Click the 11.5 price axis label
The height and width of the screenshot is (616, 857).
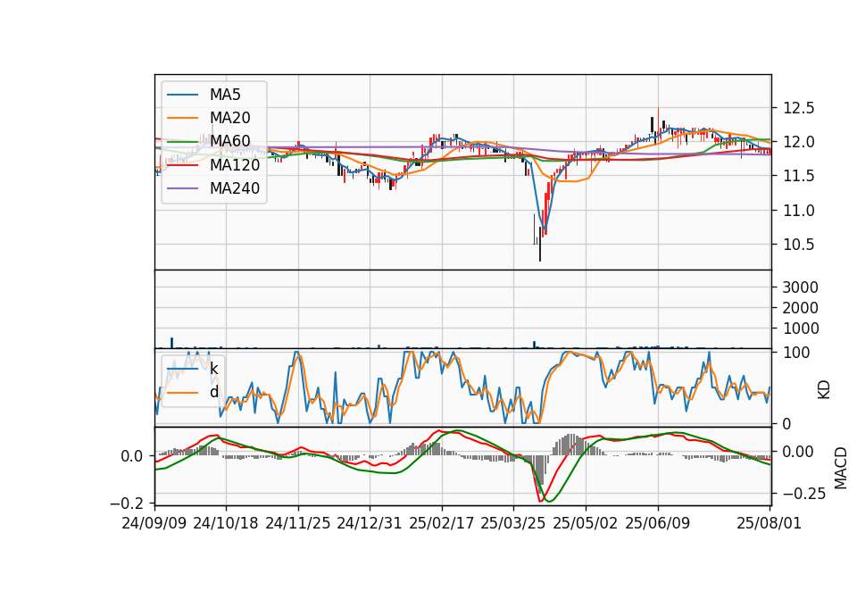[798, 176]
